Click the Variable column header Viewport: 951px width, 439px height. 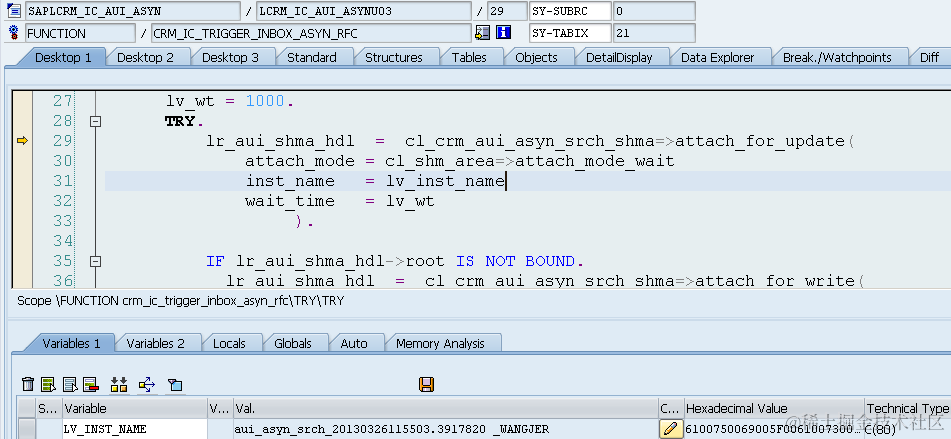(x=135, y=409)
